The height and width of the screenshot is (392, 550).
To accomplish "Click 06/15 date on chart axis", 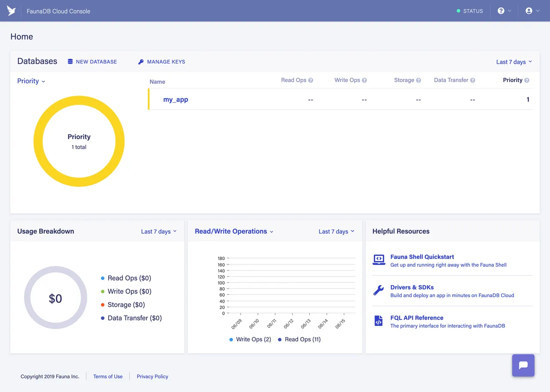I will [x=341, y=323].
